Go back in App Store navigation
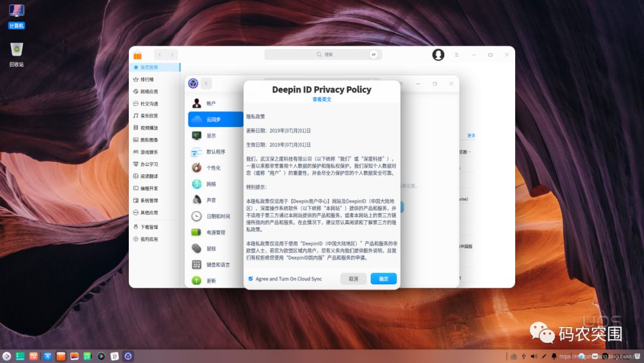The image size is (644, 363). (160, 55)
